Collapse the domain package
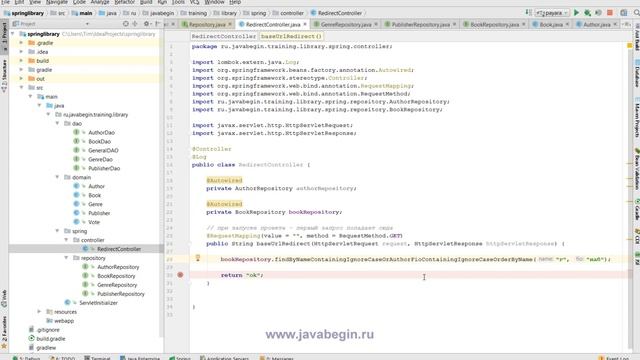 58,177
